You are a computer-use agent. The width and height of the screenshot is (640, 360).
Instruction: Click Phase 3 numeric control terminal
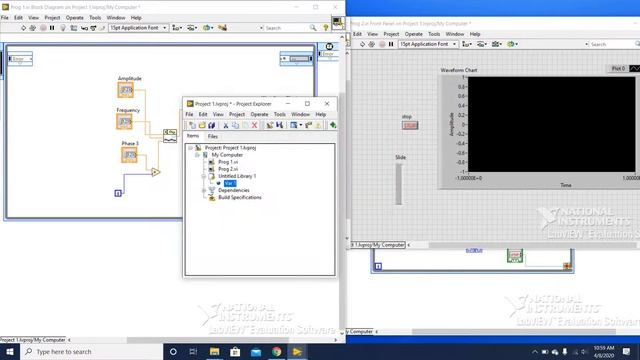pos(129,155)
